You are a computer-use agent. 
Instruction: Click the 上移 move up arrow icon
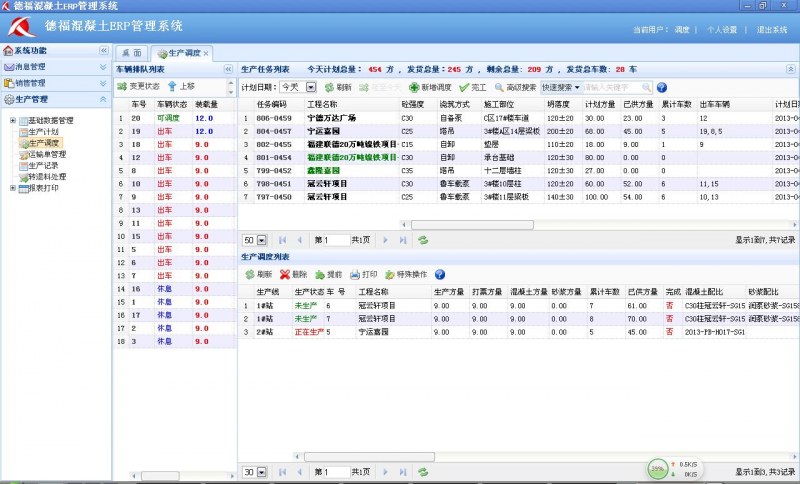pyautogui.click(x=172, y=87)
